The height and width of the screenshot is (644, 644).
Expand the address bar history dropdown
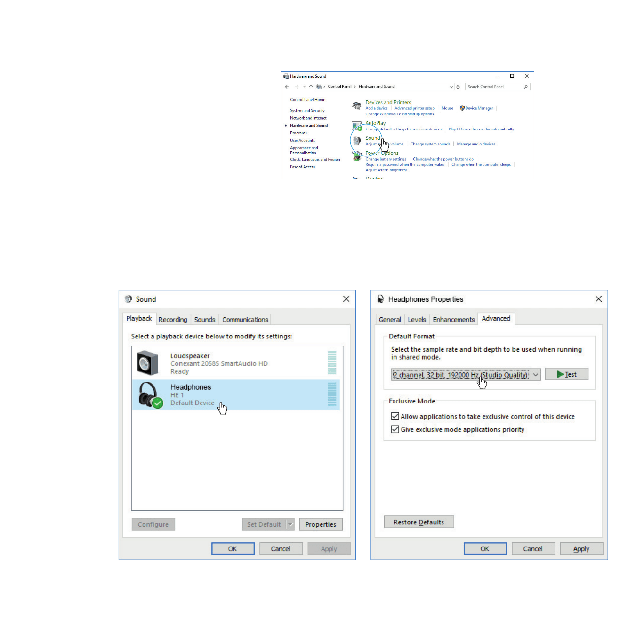[451, 87]
